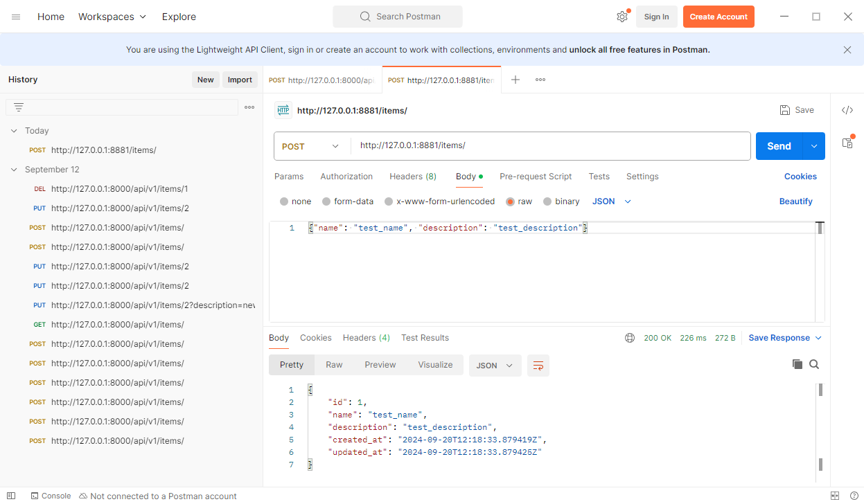
Task: Switch response view to Raw
Action: click(334, 365)
